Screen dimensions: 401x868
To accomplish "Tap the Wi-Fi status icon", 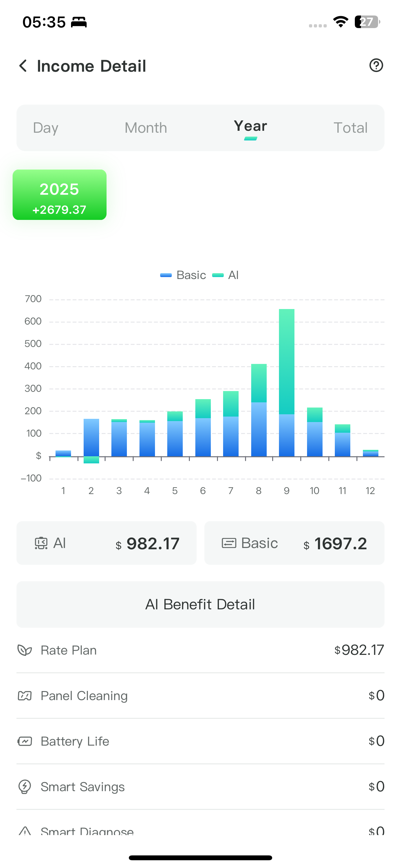I will tap(340, 22).
